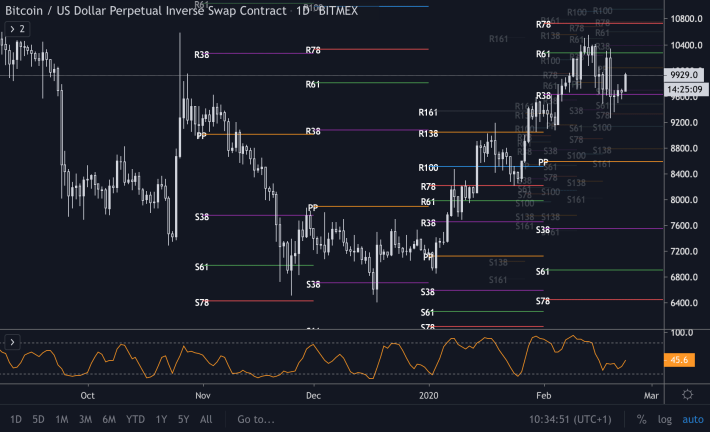The width and height of the screenshot is (710, 432).
Task: Toggle percent scale mode
Action: 641,419
